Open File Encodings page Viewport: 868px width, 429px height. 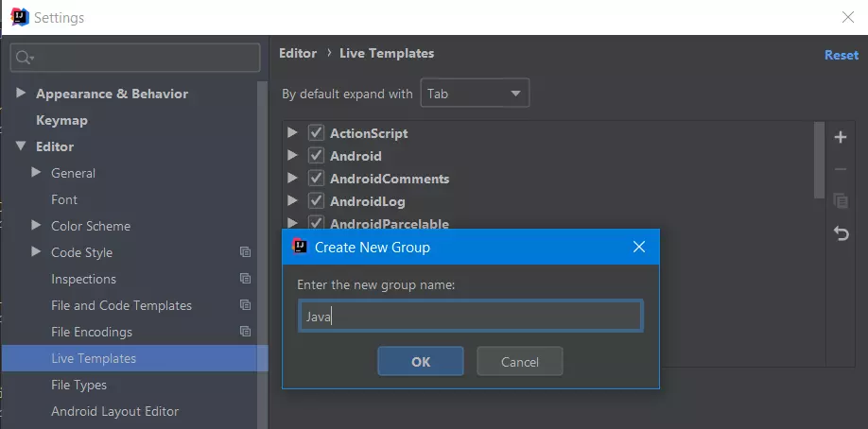92,332
